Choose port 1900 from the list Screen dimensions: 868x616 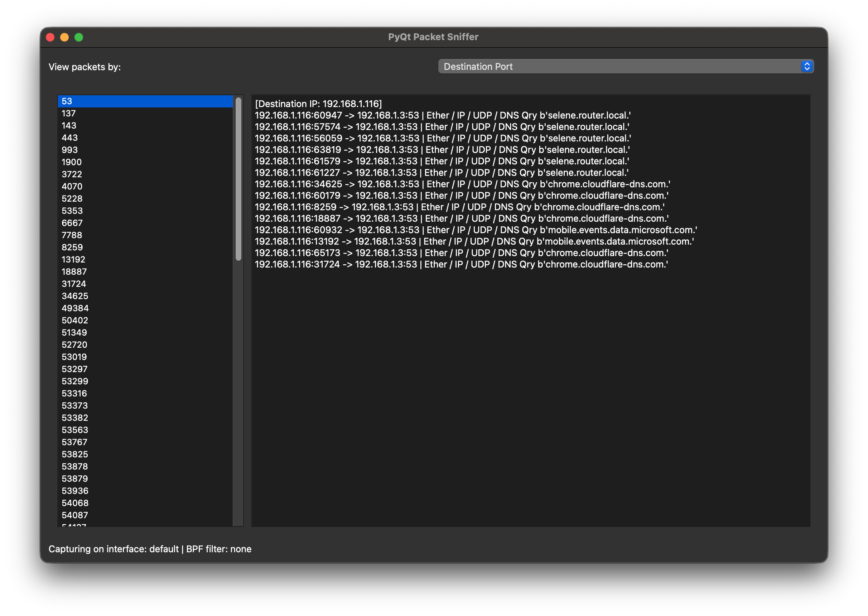pos(72,162)
